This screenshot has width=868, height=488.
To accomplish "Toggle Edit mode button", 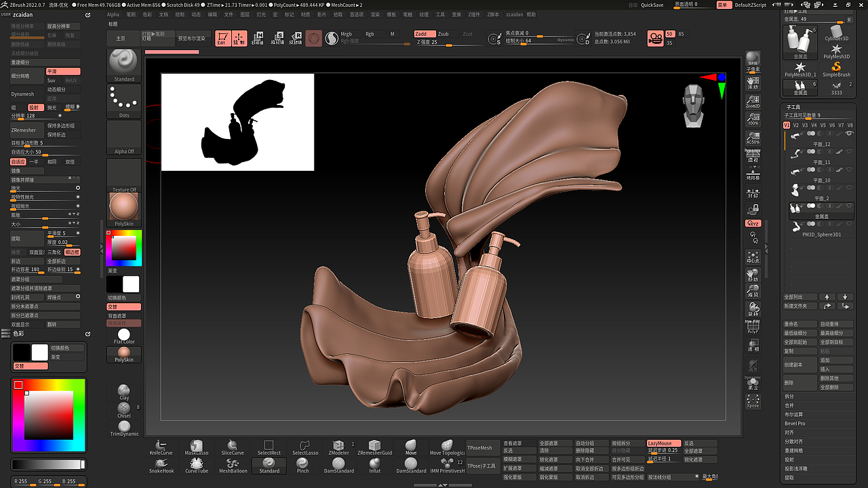I will click(222, 39).
